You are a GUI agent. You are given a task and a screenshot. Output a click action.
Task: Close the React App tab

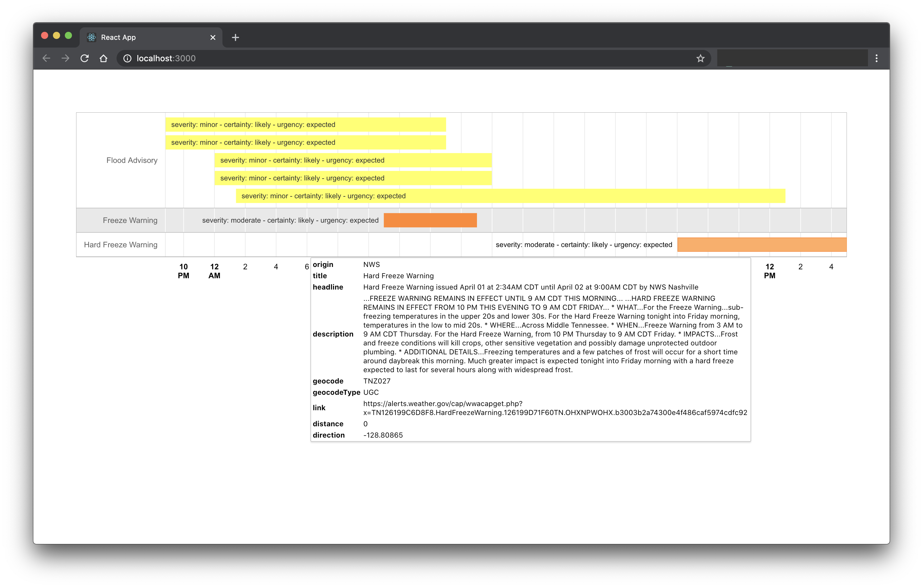[x=213, y=37]
